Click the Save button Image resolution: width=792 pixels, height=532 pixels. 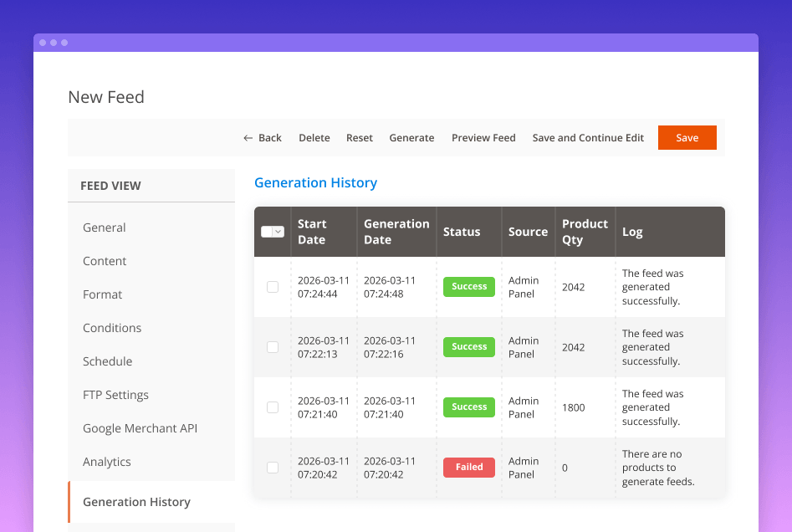coord(687,137)
